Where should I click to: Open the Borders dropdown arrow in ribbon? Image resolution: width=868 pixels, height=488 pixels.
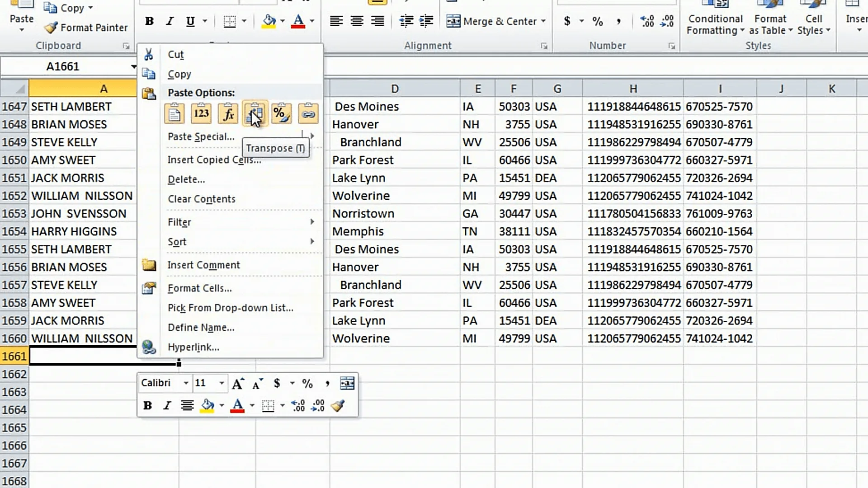pyautogui.click(x=244, y=21)
